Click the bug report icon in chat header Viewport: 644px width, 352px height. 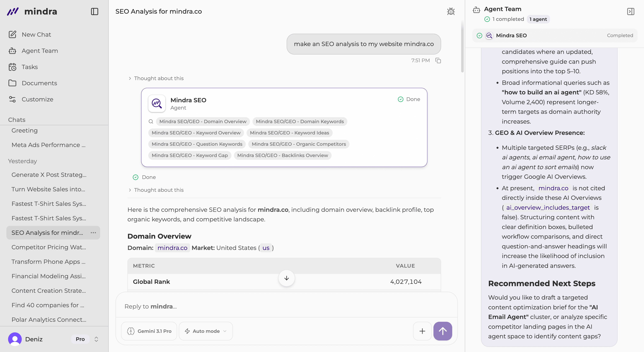pyautogui.click(x=451, y=12)
